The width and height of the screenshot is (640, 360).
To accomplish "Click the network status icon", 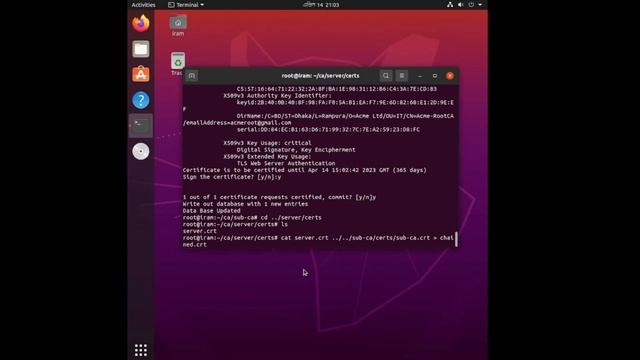I will pyautogui.click(x=450, y=5).
